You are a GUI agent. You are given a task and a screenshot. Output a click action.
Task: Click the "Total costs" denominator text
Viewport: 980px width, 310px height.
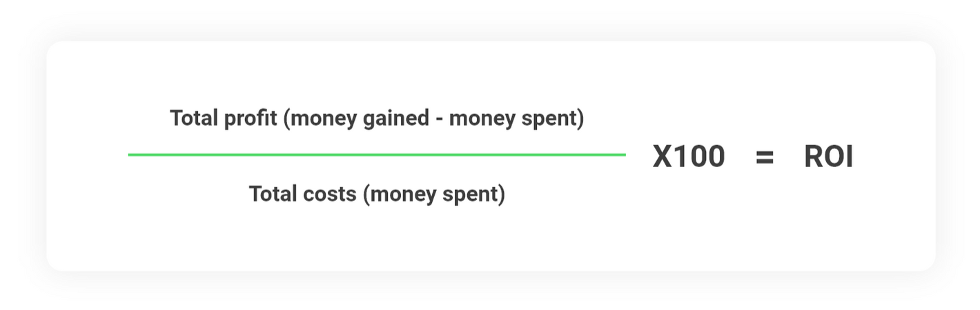(x=302, y=194)
